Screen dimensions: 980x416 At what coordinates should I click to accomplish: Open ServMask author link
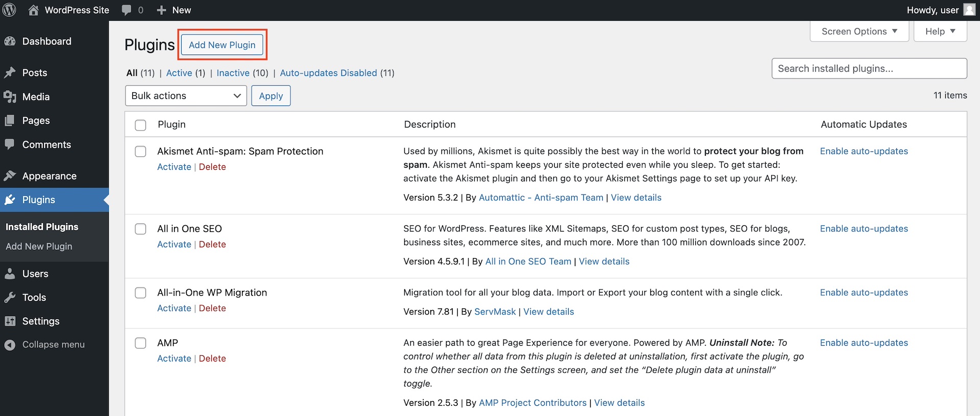[495, 312]
